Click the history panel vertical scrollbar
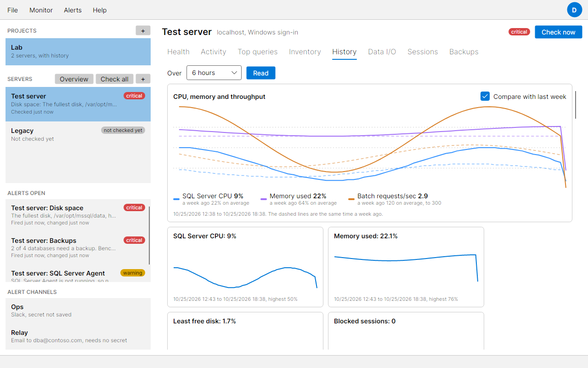The image size is (588, 368). coord(576,105)
